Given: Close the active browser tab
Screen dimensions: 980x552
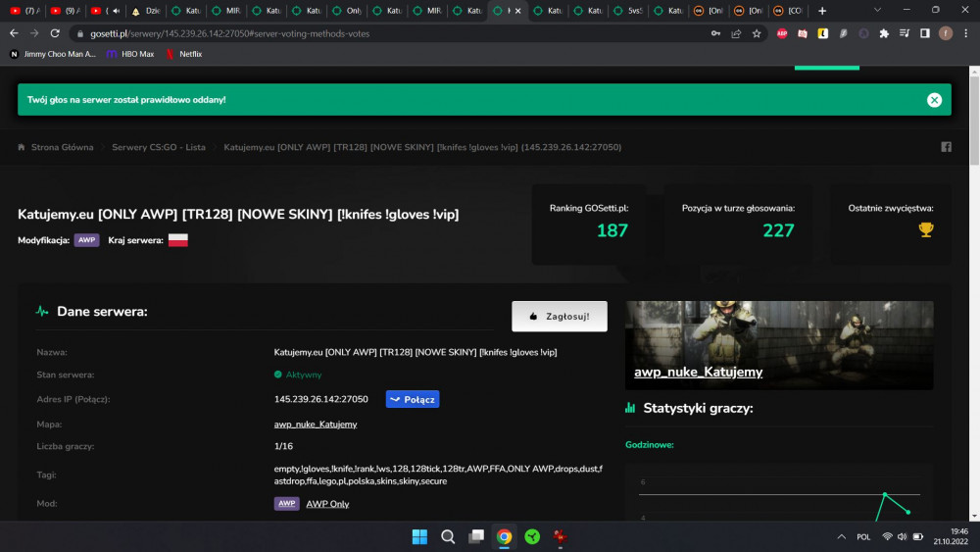Looking at the screenshot, I should click(x=517, y=11).
